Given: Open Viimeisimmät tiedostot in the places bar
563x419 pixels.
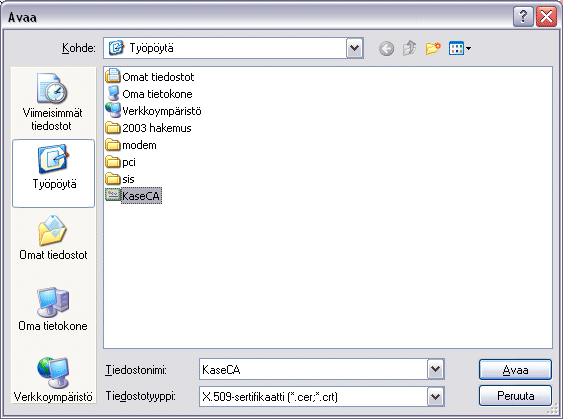Looking at the screenshot, I should tap(53, 102).
